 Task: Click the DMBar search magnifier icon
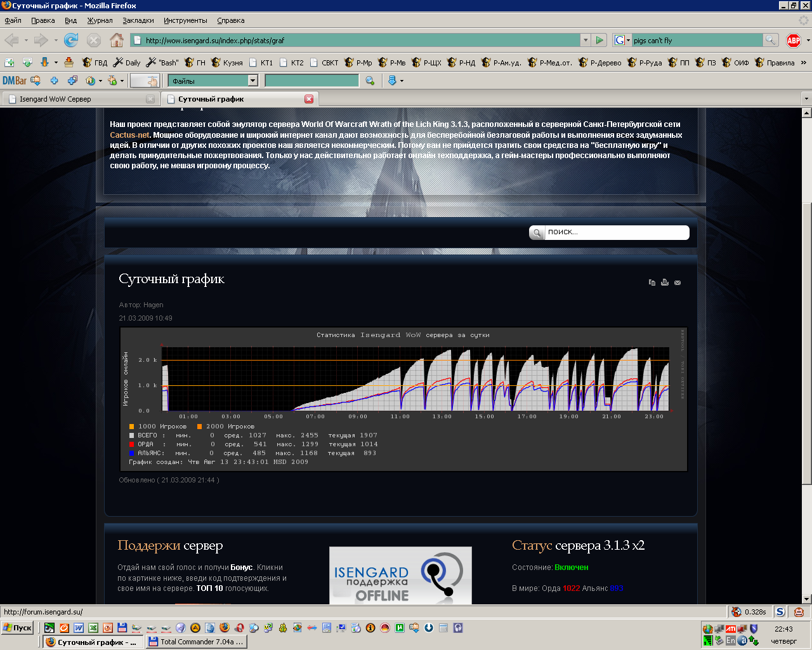tap(370, 81)
